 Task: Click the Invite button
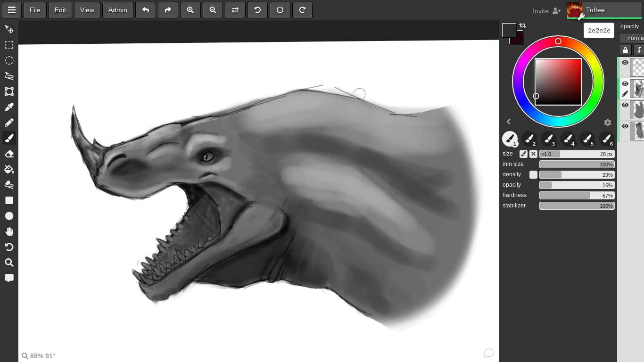pyautogui.click(x=546, y=11)
